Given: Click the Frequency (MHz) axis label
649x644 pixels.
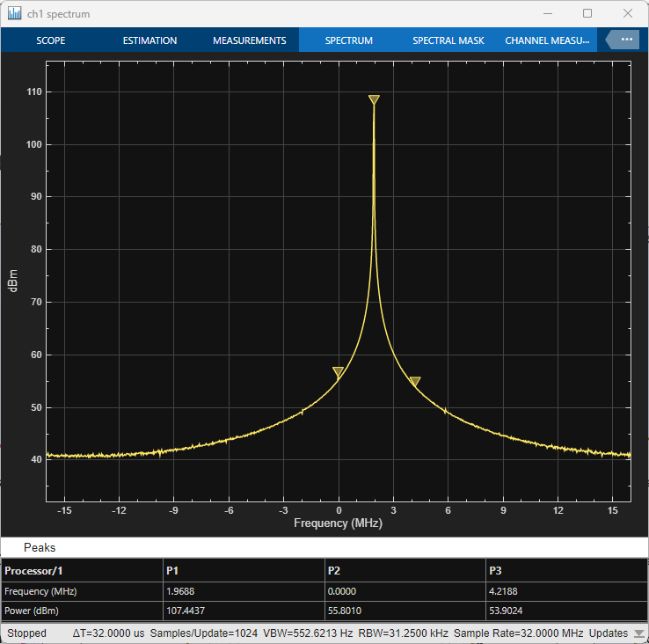Looking at the screenshot, I should (x=338, y=523).
